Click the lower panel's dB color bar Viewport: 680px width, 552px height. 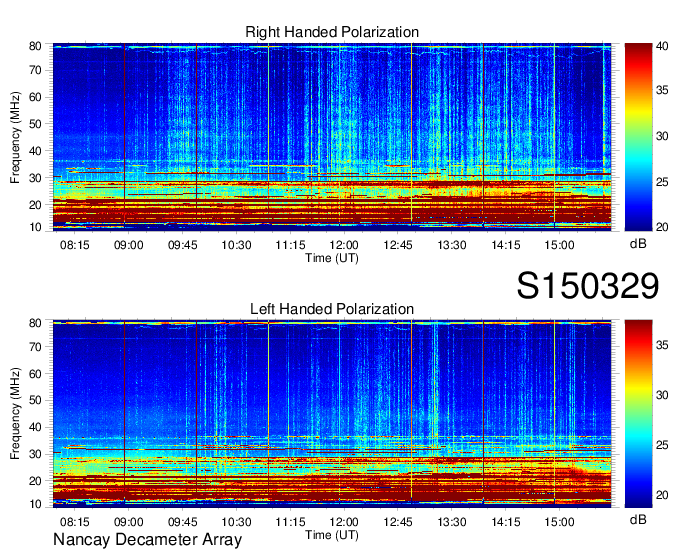[638, 414]
